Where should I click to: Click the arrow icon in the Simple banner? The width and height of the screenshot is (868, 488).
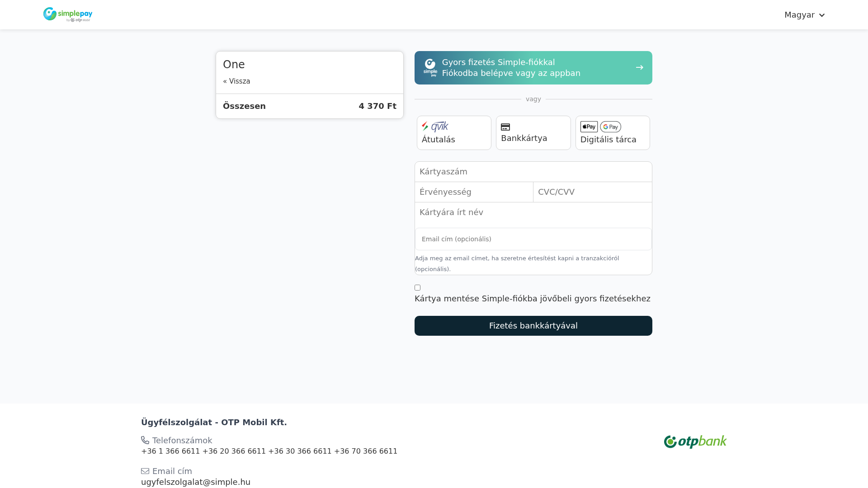[x=639, y=67]
